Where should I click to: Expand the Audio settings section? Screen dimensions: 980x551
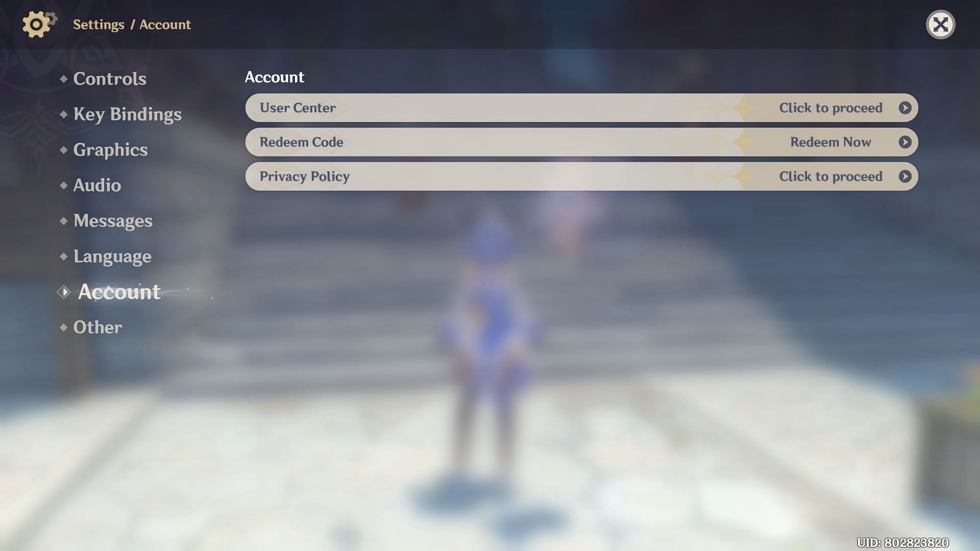coord(97,185)
